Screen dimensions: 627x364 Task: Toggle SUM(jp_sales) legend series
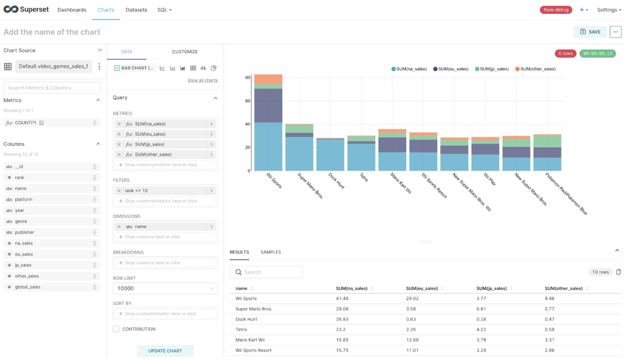pyautogui.click(x=492, y=69)
